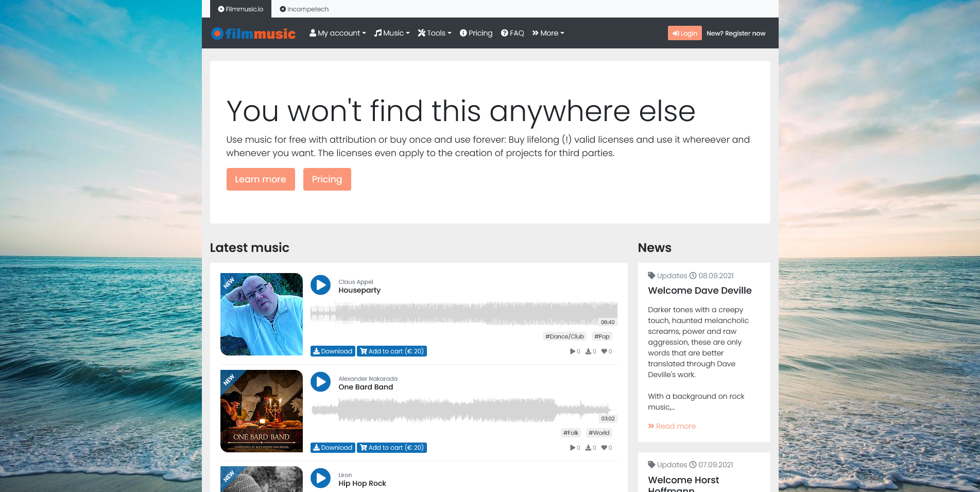
Task: Click the #World tag
Action: click(599, 433)
